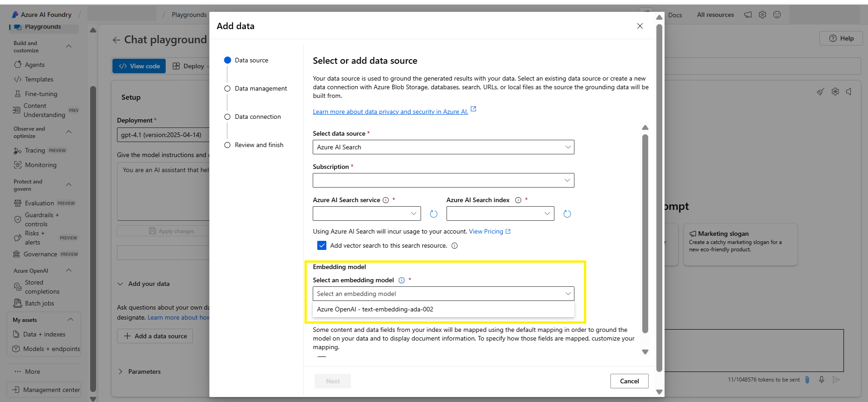The height and width of the screenshot is (402, 868).
Task: Show info about Azure AI Search index
Action: [518, 200]
